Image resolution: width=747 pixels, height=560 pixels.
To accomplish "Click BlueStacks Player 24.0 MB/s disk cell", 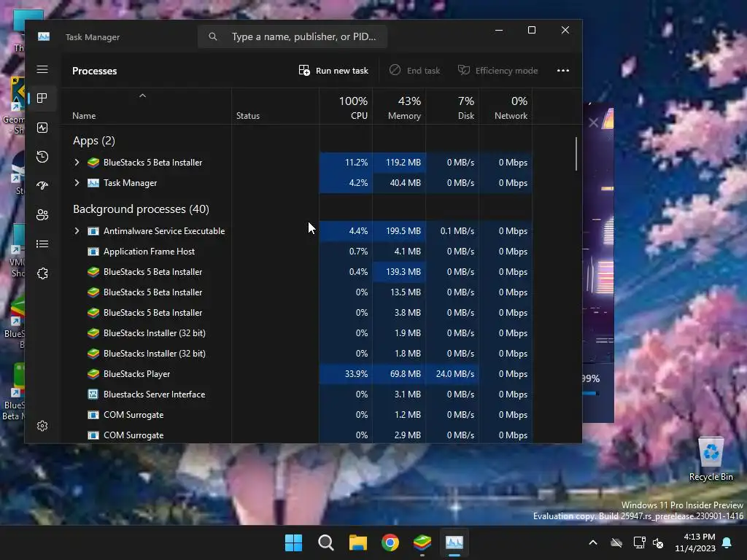I will point(452,374).
